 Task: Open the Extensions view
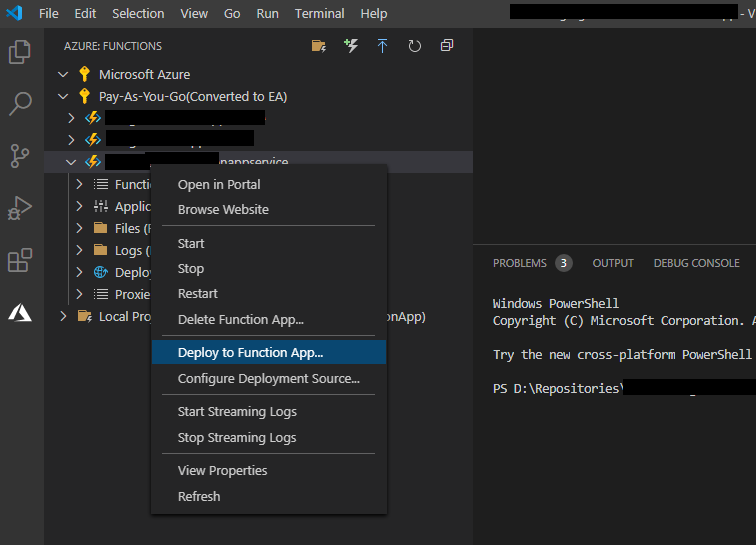click(x=20, y=260)
